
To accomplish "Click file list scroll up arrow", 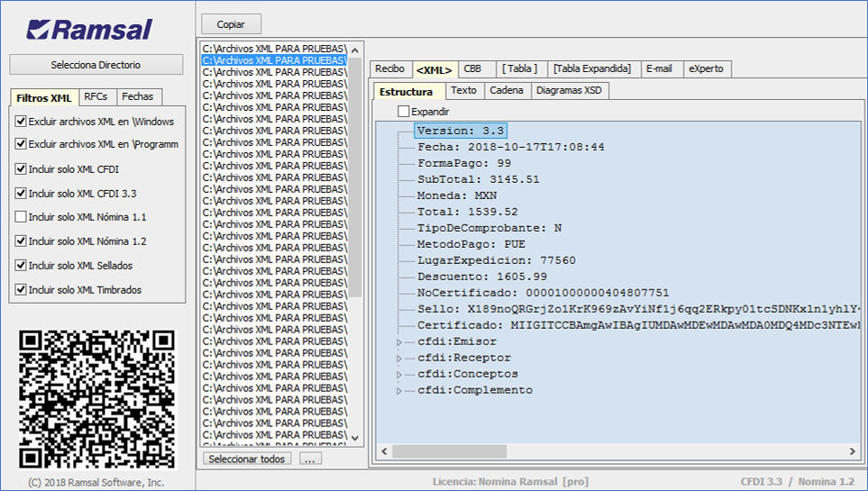I will point(355,50).
